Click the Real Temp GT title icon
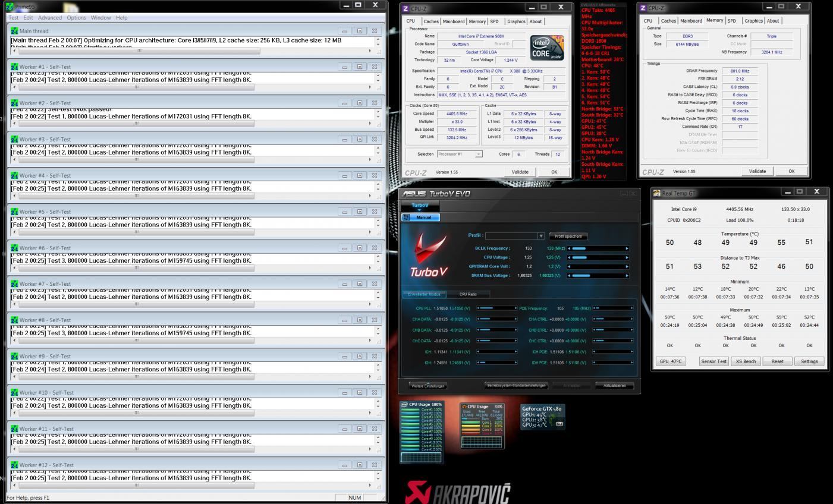Screen dimensions: 833x504 tap(657, 193)
